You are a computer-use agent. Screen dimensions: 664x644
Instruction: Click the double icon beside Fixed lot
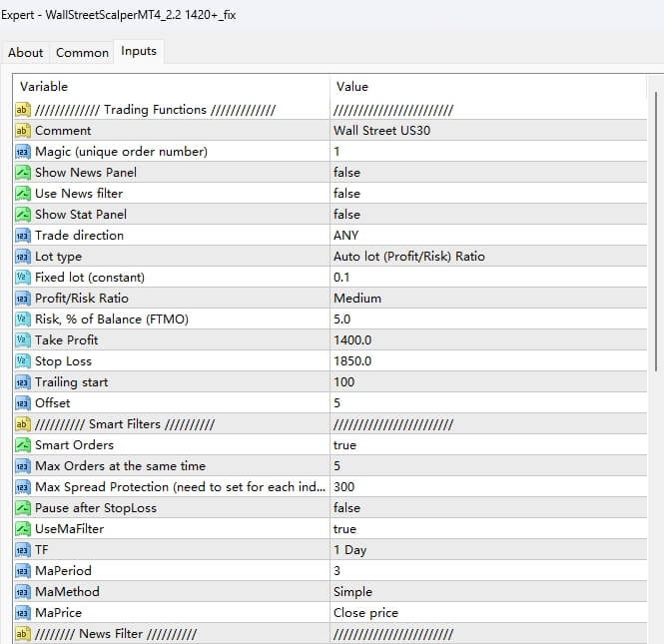click(x=23, y=278)
